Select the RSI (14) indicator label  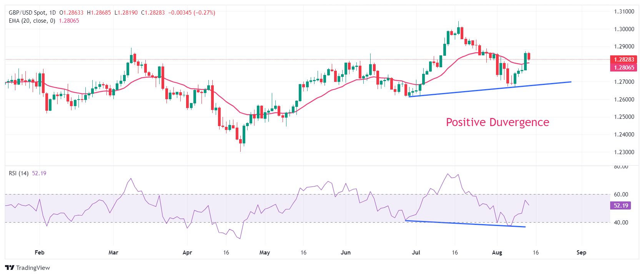point(18,173)
